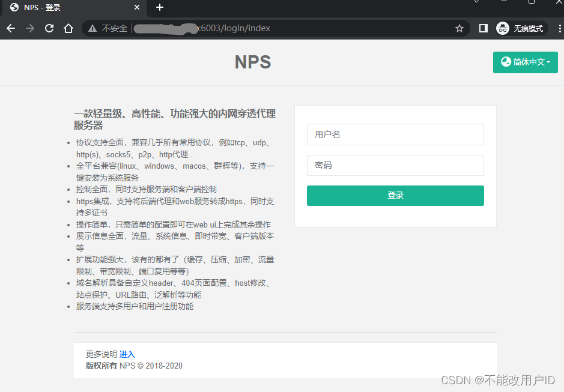
Task: Open the browser three-dot menu
Action: click(560, 28)
